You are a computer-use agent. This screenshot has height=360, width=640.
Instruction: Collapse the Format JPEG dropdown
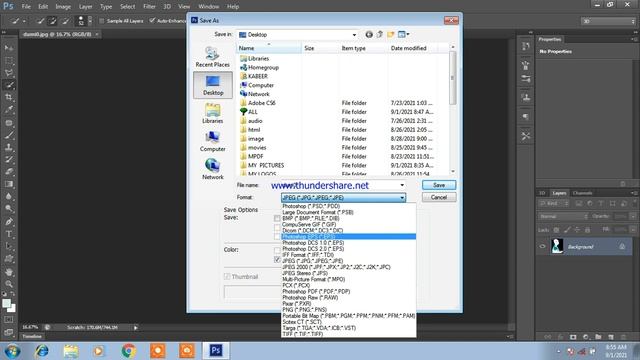(x=402, y=198)
